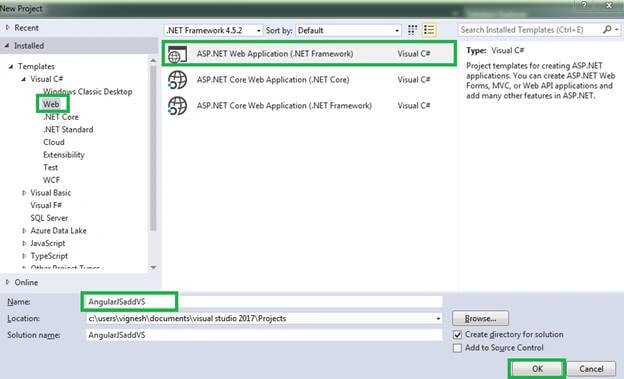Image resolution: width=624 pixels, height=379 pixels.
Task: Click the templates tree scroll up arrow
Action: (x=153, y=60)
